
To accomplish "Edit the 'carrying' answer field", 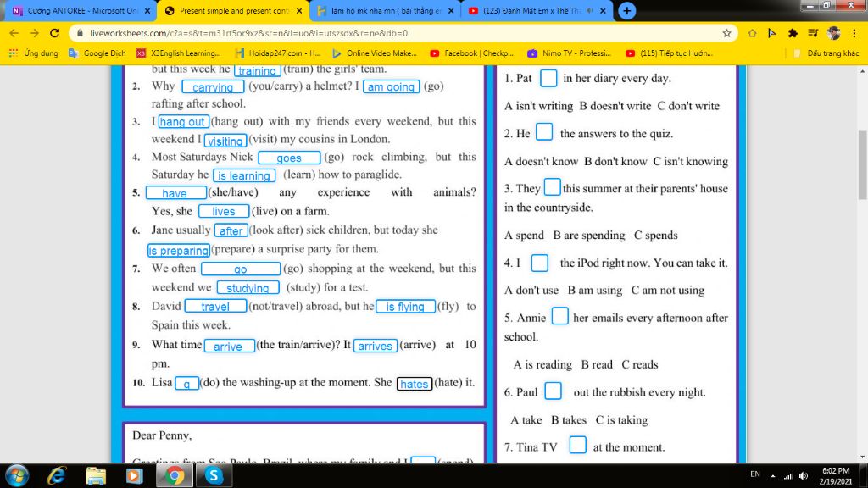I will click(x=213, y=87).
